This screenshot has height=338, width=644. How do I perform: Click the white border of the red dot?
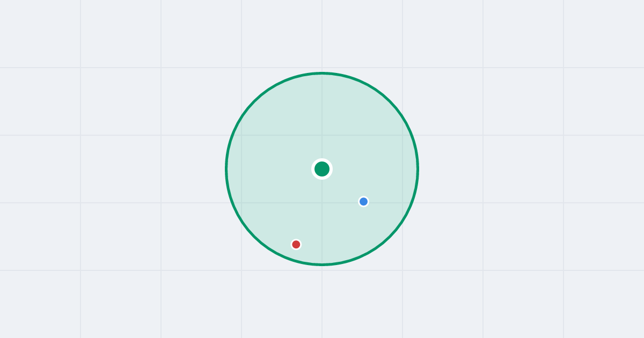click(296, 240)
